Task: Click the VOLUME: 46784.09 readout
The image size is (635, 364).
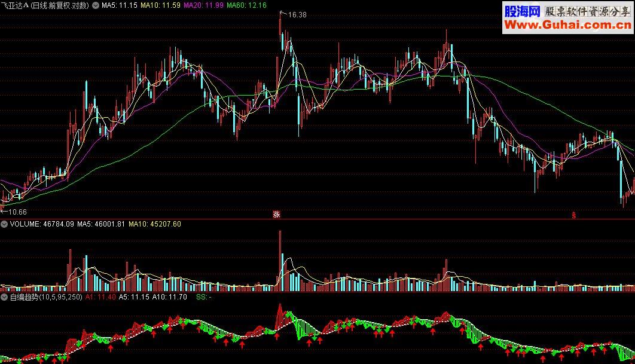Action: 42,224
